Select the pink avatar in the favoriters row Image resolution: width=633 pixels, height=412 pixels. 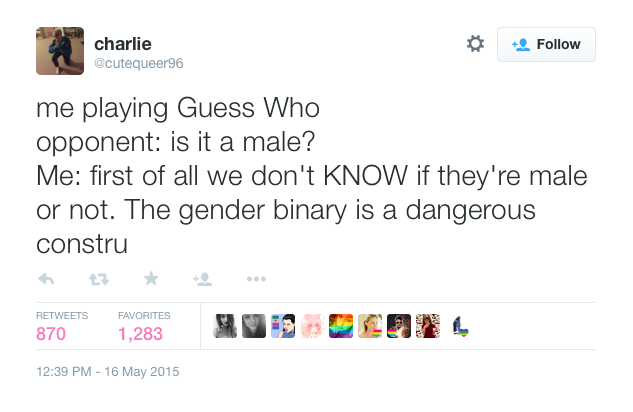click(x=312, y=326)
